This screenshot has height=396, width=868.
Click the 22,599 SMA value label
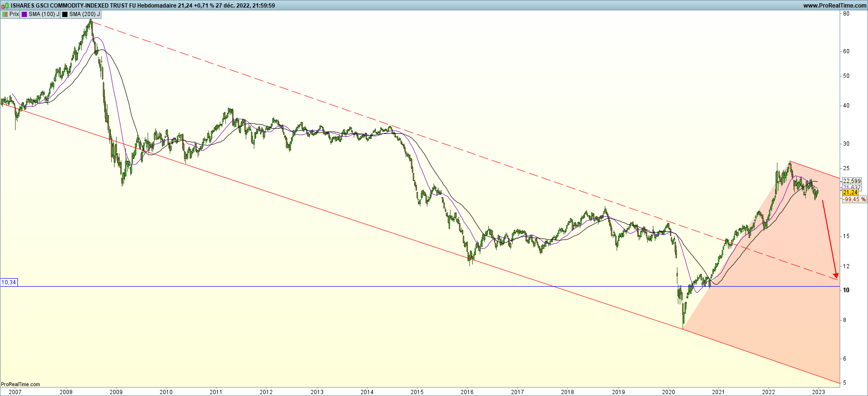click(x=851, y=181)
